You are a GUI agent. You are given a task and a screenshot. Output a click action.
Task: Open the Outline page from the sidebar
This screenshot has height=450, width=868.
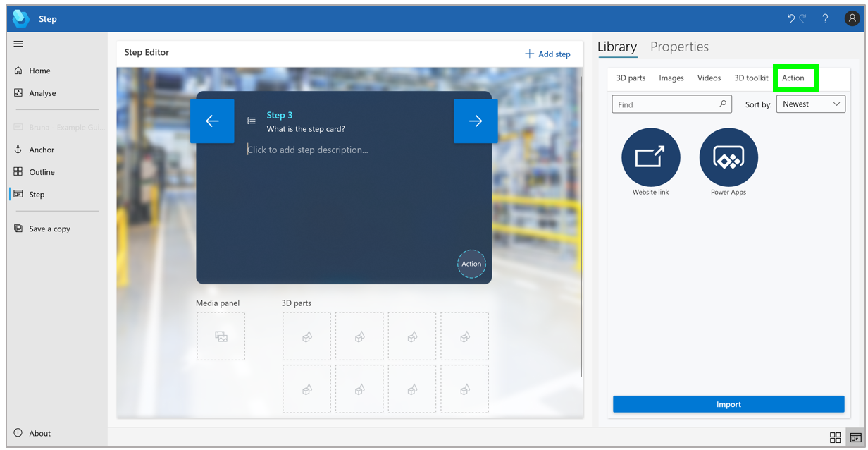44,171
